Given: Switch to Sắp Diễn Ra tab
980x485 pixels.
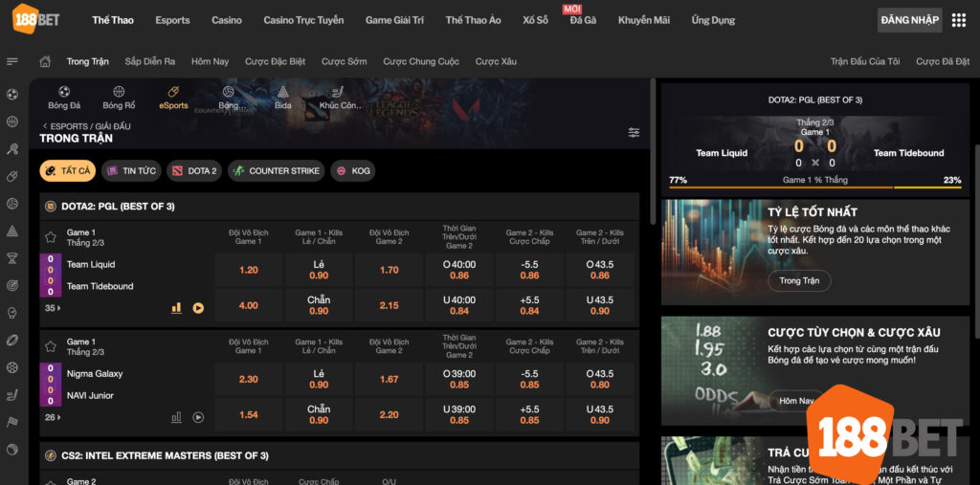Looking at the screenshot, I should coord(150,61).
